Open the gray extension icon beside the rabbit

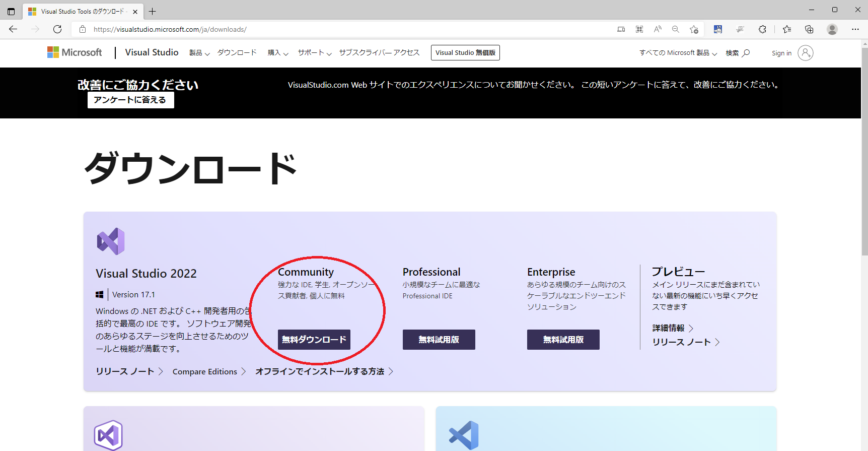click(740, 29)
